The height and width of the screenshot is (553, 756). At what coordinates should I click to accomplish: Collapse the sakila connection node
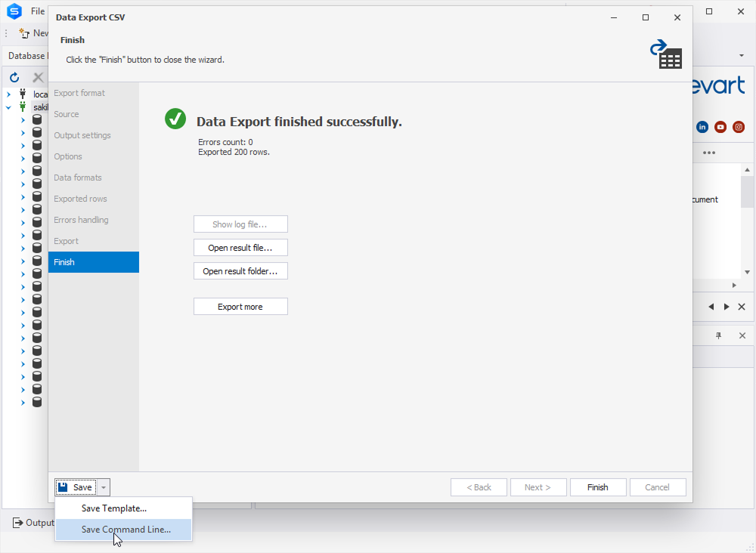(x=9, y=107)
